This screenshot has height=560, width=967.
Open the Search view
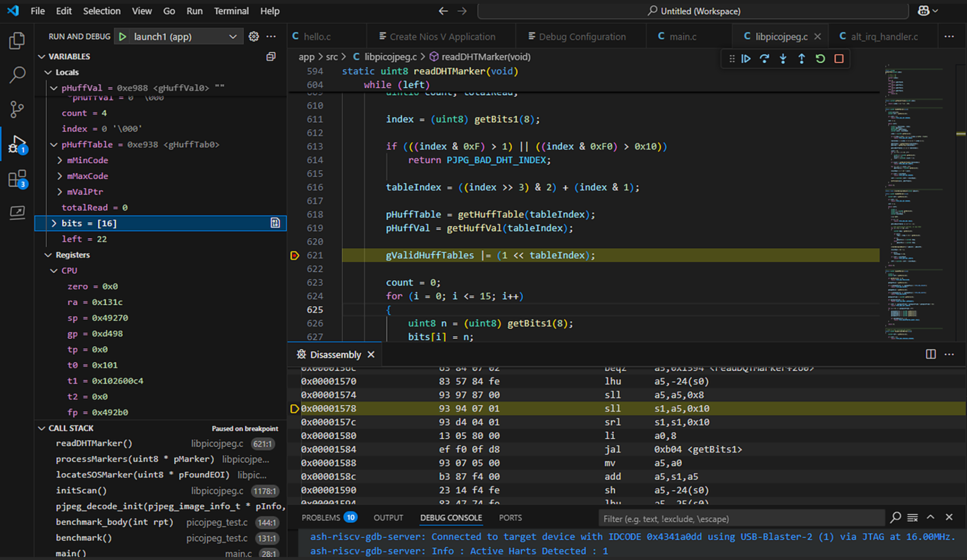click(x=17, y=75)
